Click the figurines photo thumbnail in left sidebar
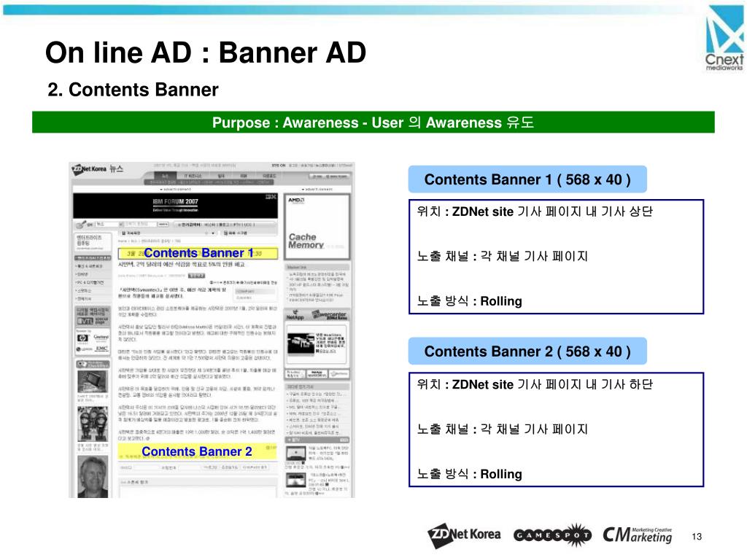 click(93, 424)
